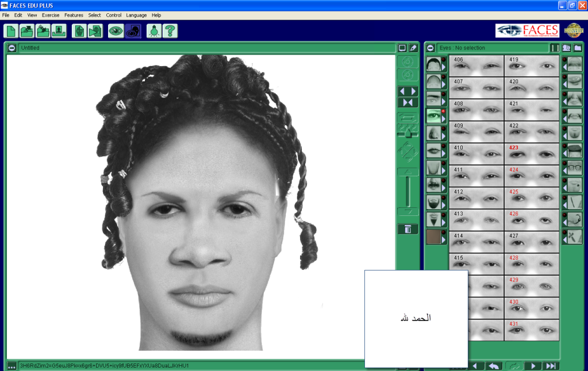Open the Edit menu
This screenshot has height=371, width=588.
[18, 16]
